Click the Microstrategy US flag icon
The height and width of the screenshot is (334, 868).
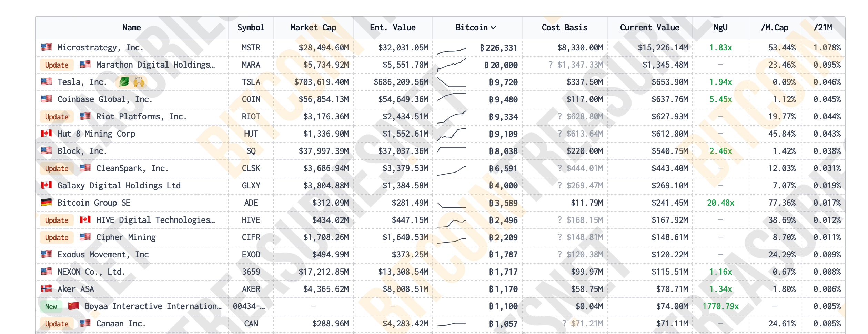[46, 47]
